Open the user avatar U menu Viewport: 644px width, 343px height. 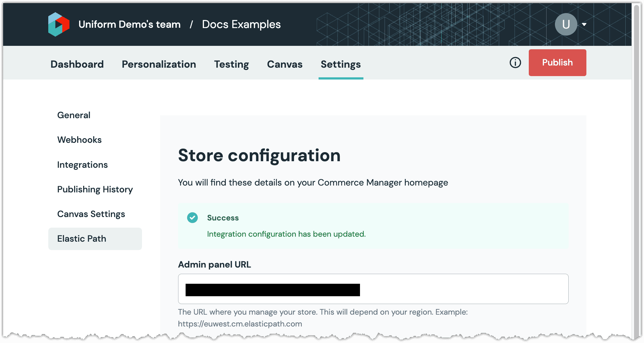(566, 24)
